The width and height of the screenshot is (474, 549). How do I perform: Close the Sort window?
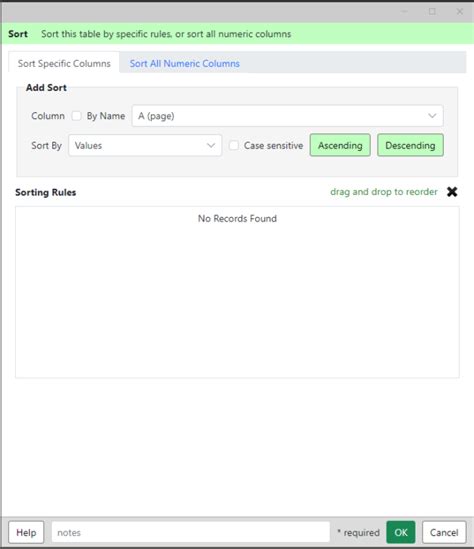pos(460,12)
